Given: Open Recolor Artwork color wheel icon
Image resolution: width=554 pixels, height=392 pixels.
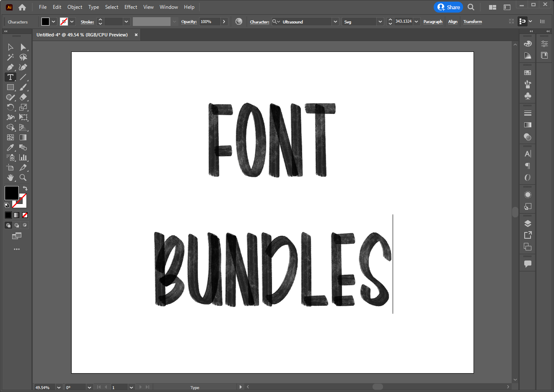Looking at the screenshot, I should coord(239,21).
